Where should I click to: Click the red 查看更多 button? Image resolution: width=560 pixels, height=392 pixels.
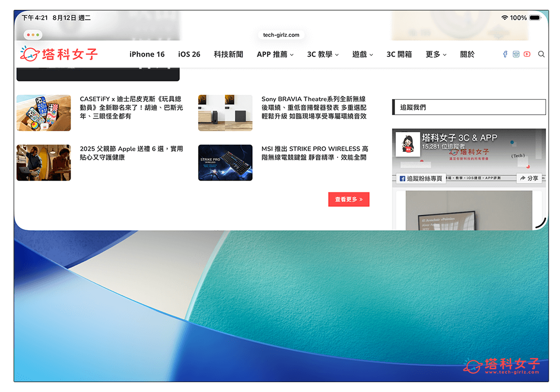click(x=349, y=199)
